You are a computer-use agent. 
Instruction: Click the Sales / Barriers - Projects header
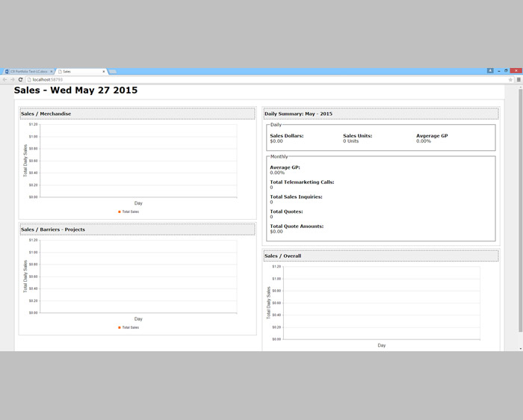pos(137,229)
